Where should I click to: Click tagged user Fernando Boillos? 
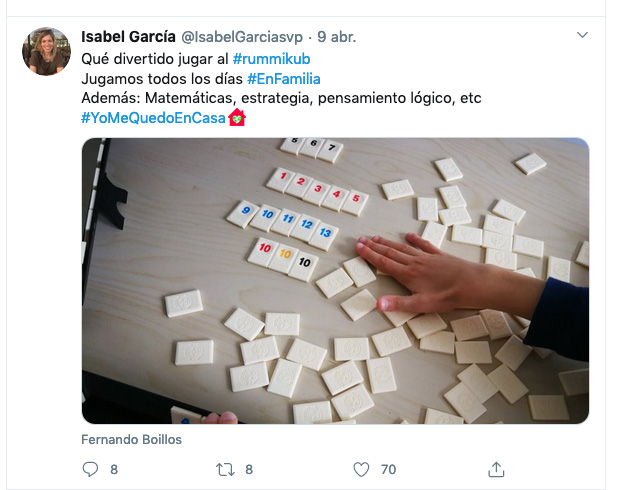(130, 440)
